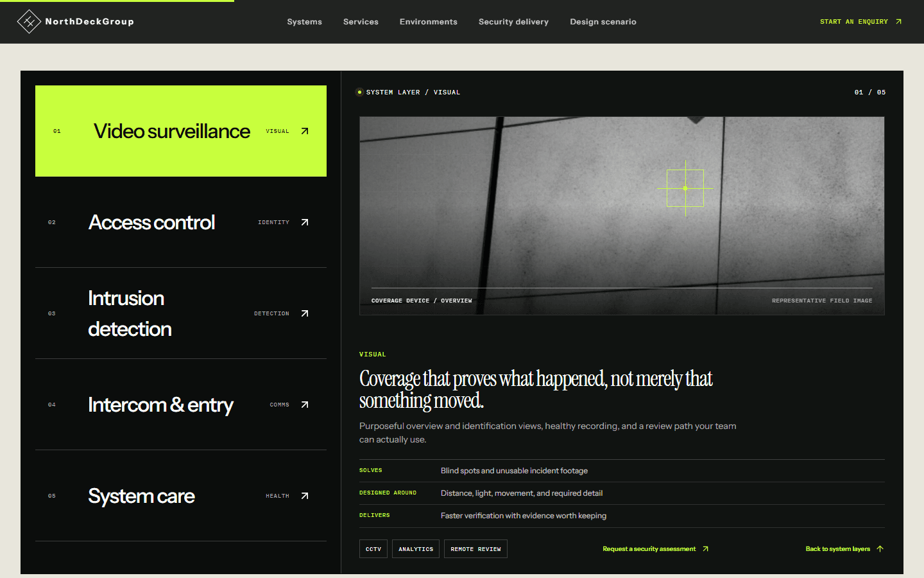Click the green status dot before System Layer
This screenshot has height=578, width=924.
point(359,92)
